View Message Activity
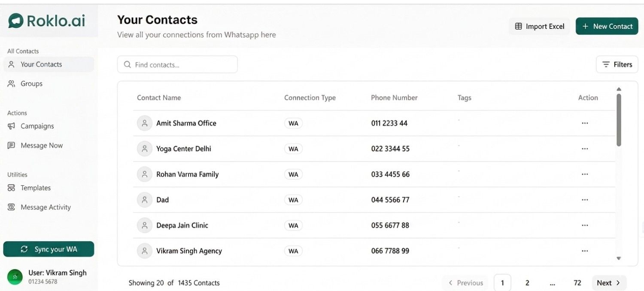Image resolution: width=644 pixels, height=291 pixels. 39,207
